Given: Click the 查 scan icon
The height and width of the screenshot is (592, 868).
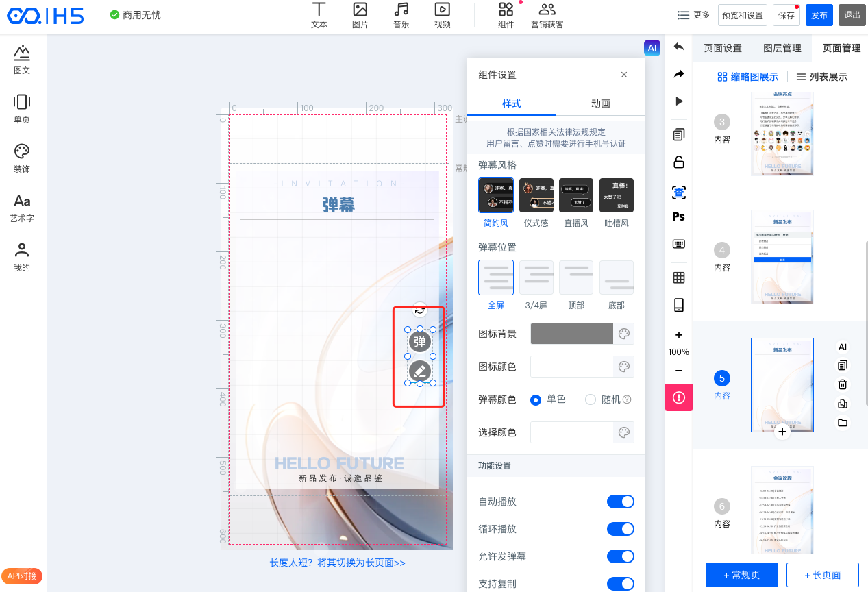Looking at the screenshot, I should pos(679,193).
